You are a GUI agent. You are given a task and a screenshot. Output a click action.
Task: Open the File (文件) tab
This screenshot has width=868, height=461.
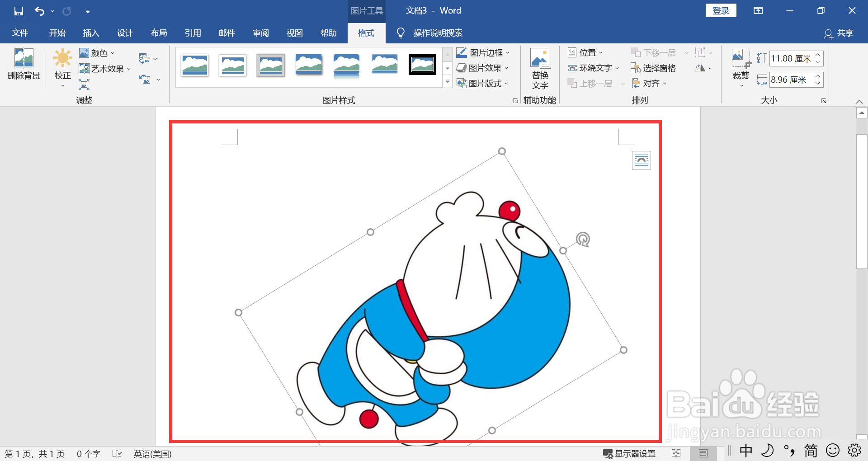coord(20,33)
